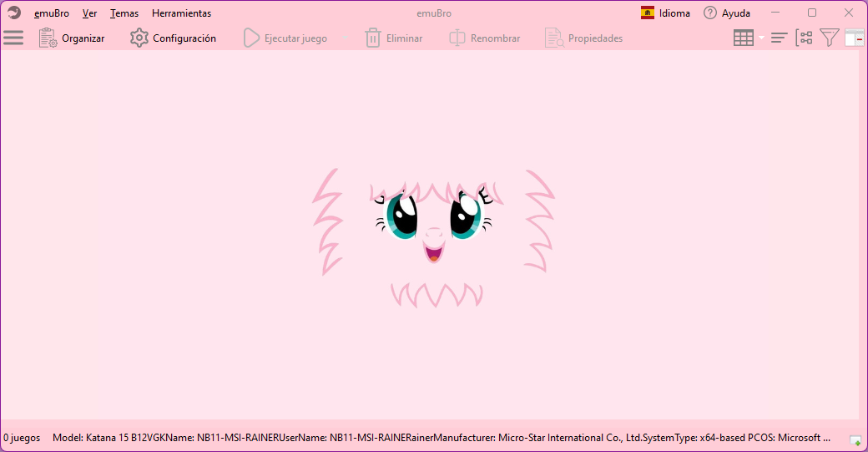
Task: Open Configuración settings
Action: coord(173,38)
